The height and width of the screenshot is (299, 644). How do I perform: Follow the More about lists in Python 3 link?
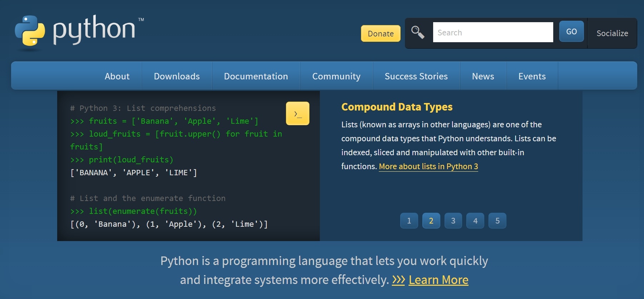(428, 167)
